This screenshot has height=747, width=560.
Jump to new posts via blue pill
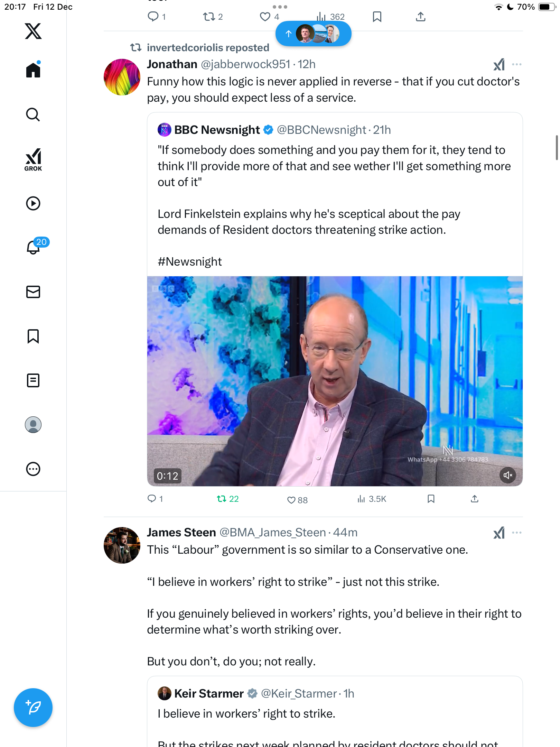coord(313,34)
